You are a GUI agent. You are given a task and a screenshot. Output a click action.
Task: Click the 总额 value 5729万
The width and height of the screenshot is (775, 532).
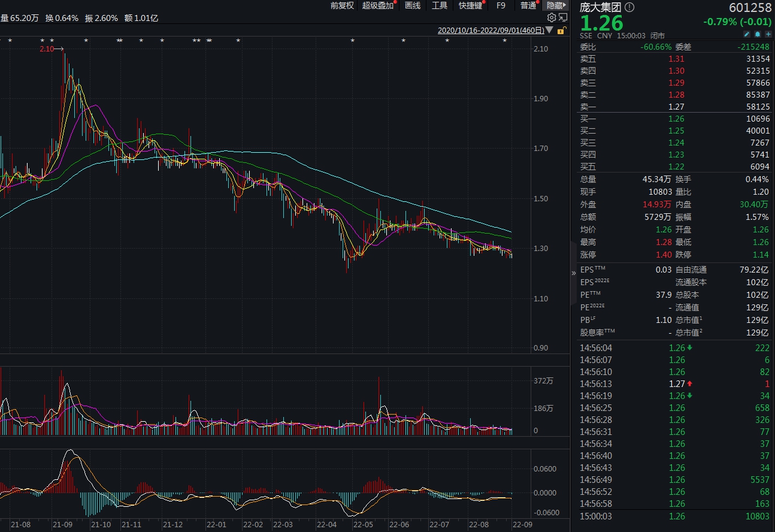click(658, 217)
